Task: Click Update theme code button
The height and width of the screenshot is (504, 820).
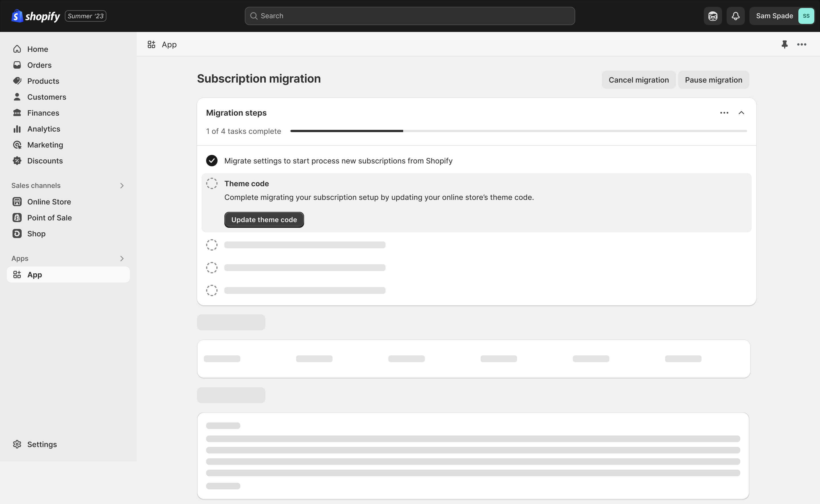Action: [264, 220]
